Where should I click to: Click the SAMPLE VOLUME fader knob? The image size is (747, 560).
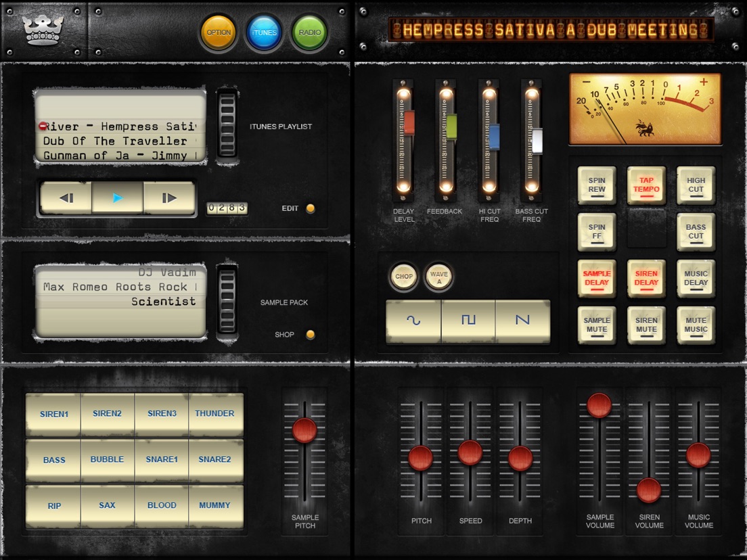pos(599,404)
